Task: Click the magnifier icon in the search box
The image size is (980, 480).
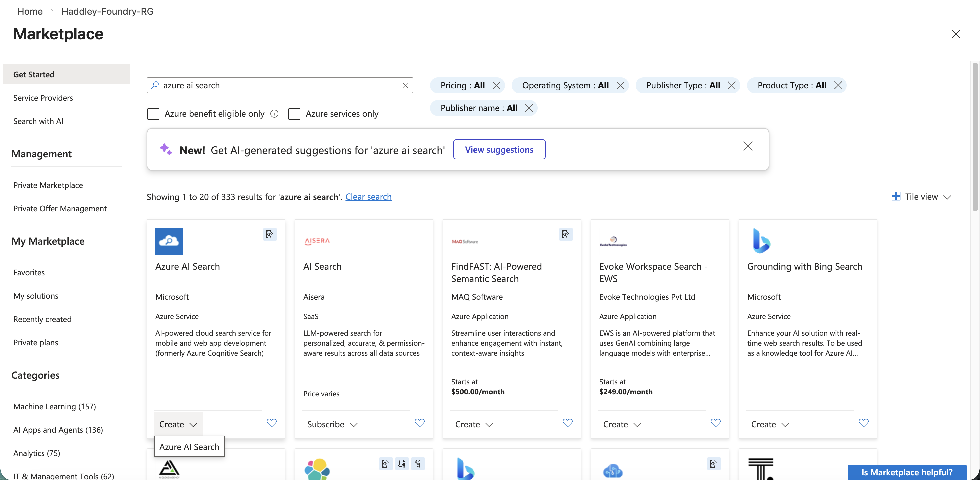Action: [155, 85]
